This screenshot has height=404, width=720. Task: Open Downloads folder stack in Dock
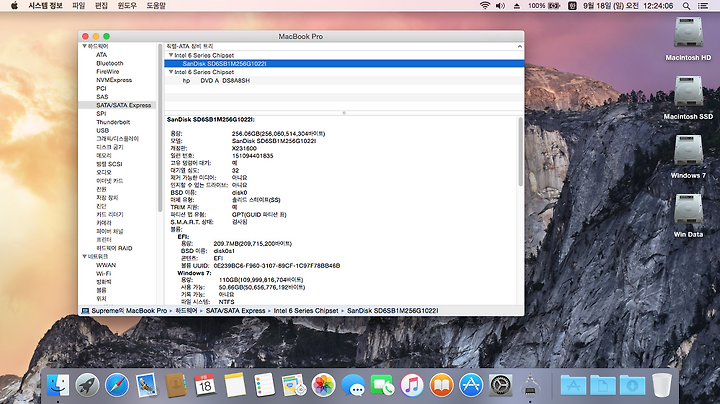click(632, 385)
